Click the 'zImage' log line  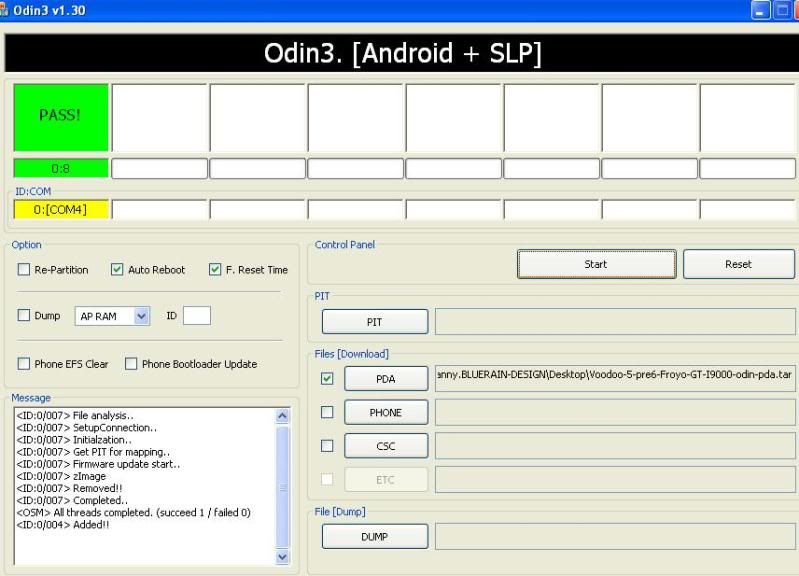pyautogui.click(x=61, y=476)
